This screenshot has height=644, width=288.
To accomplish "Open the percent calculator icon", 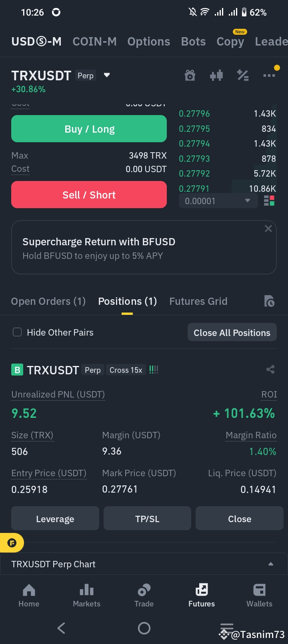I will [x=243, y=75].
